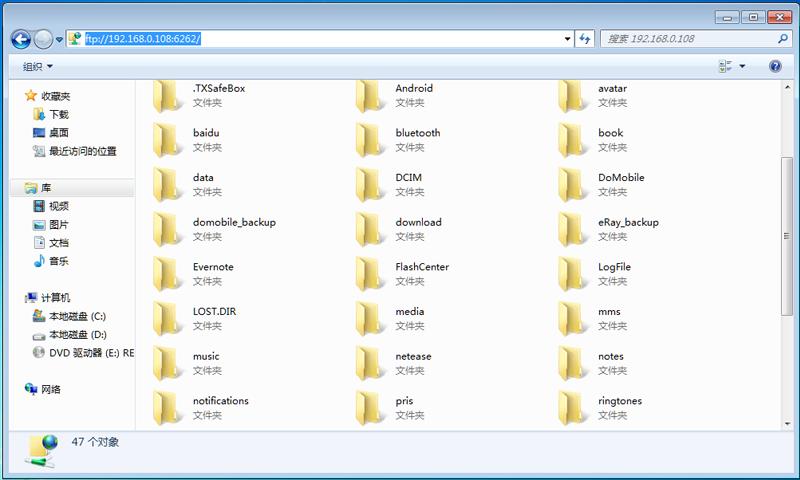Image resolution: width=800 pixels, height=480 pixels.
Task: Open the LOST.DIR folder
Action: 214,312
